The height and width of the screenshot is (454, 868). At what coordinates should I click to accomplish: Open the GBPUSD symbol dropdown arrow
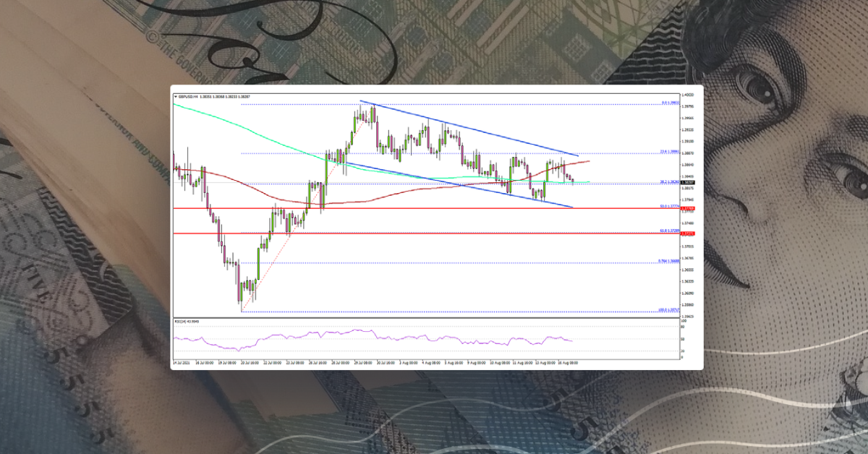pos(175,95)
